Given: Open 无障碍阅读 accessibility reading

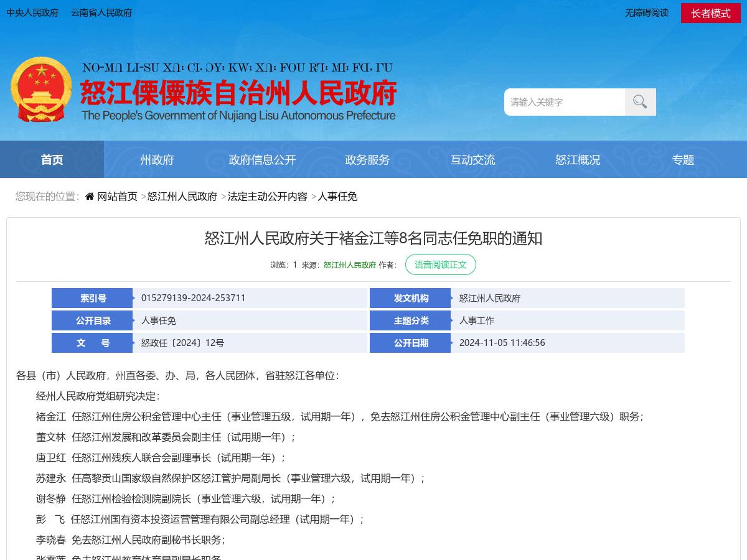Looking at the screenshot, I should 646,12.
